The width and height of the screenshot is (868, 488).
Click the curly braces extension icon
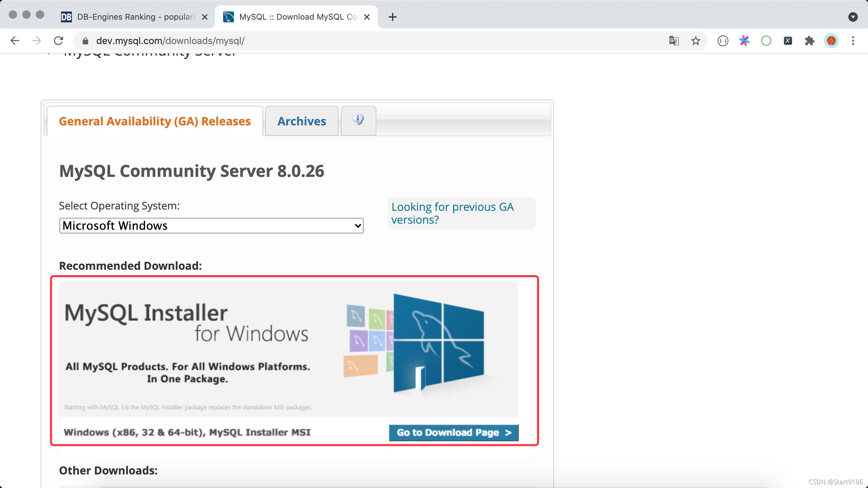pos(723,41)
